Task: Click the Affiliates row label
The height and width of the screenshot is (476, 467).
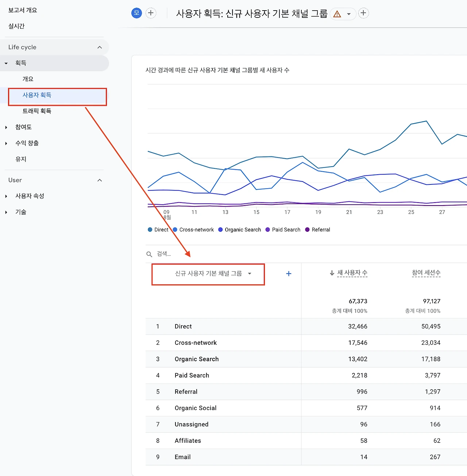Action: [188, 441]
